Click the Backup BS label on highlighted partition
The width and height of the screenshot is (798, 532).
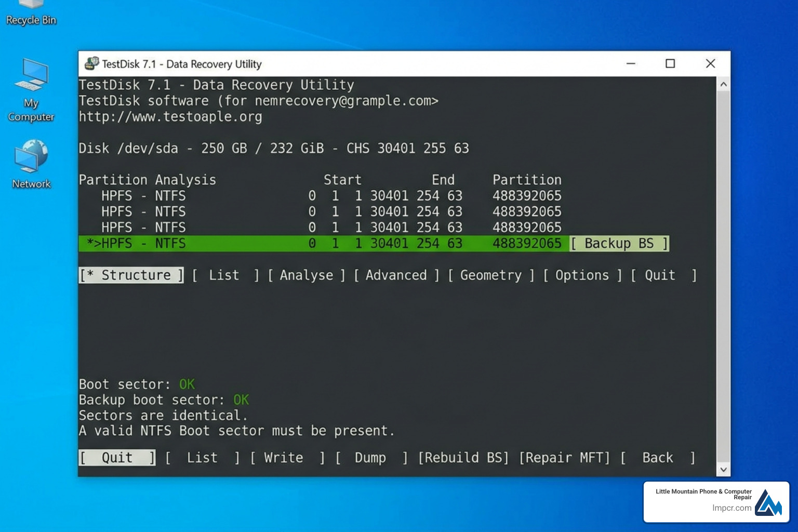coord(619,243)
